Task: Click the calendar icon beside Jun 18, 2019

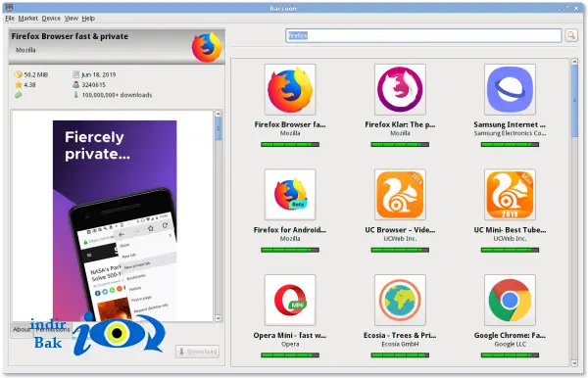Action: point(76,74)
